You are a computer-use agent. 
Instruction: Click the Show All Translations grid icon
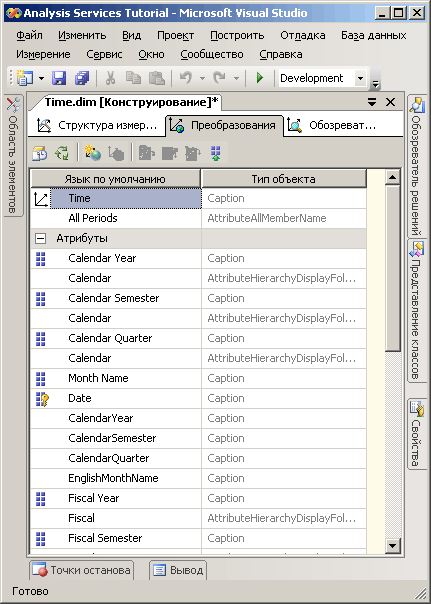(216, 153)
